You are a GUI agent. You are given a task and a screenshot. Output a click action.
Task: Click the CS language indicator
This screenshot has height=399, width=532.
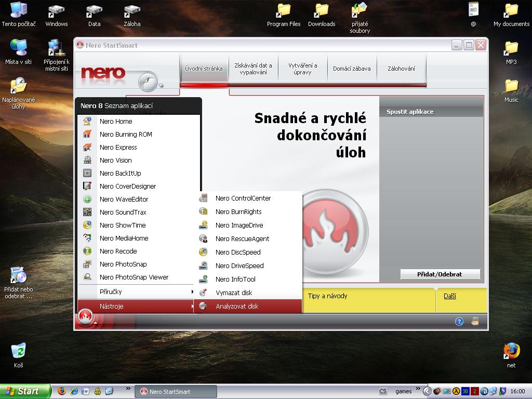tap(383, 391)
